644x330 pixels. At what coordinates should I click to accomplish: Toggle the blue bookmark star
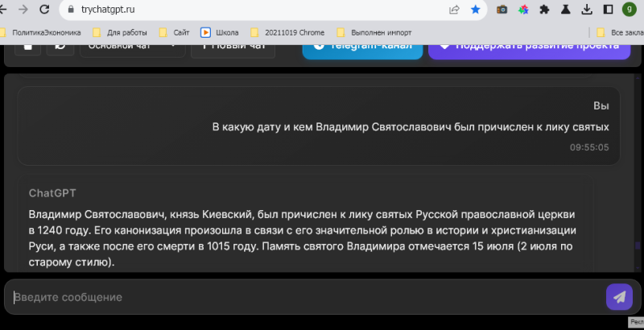(x=475, y=10)
